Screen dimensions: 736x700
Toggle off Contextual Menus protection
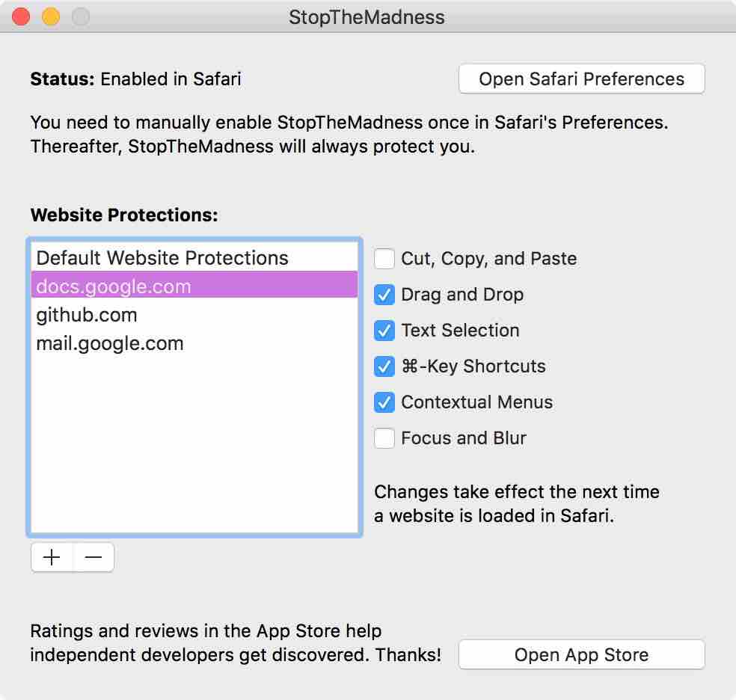point(384,402)
